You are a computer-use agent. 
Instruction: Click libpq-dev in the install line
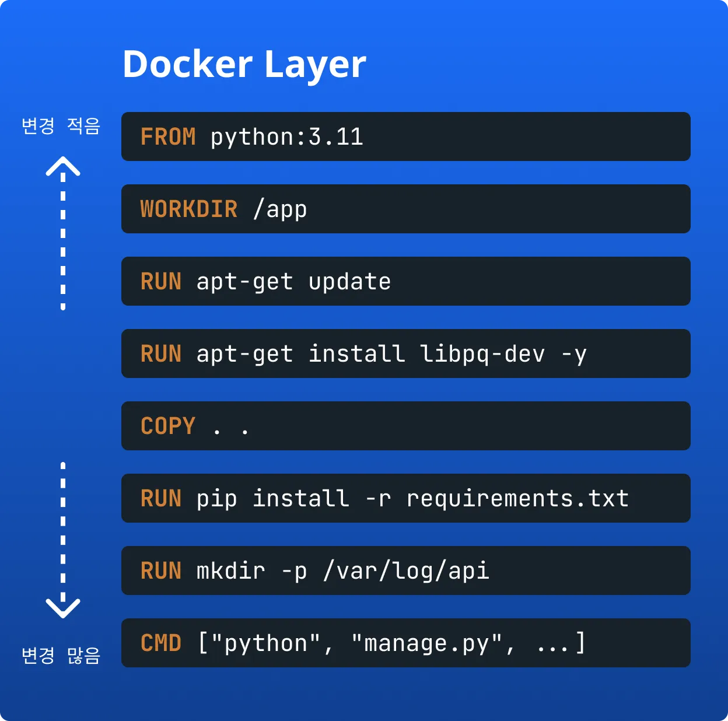click(482, 354)
